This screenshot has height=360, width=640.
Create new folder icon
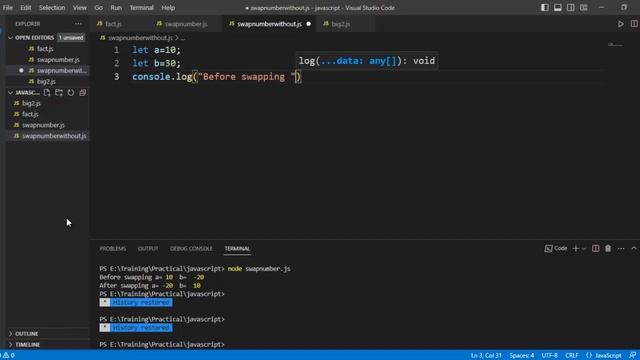tap(59, 93)
